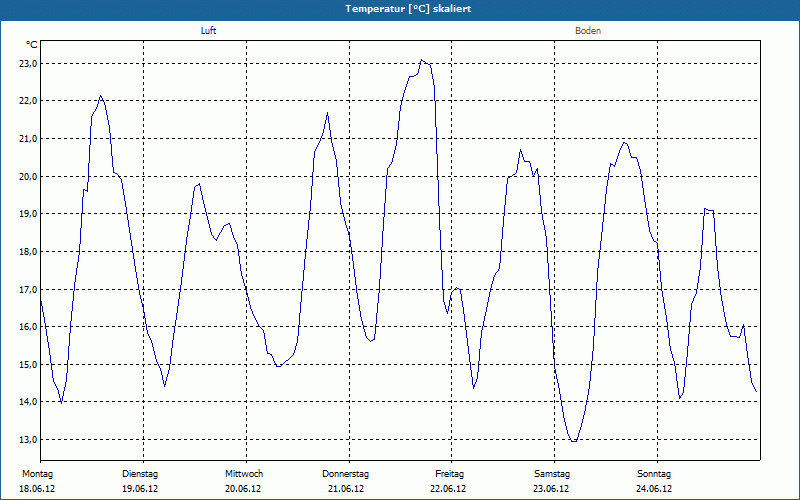Click the °C unit label

[x=32, y=45]
